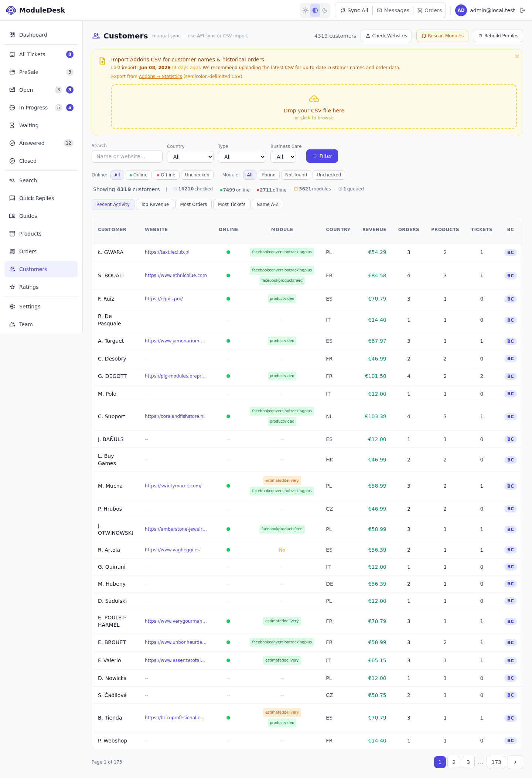Image resolution: width=532 pixels, height=778 pixels.
Task: Sort by Top Revenue tab
Action: tap(155, 204)
